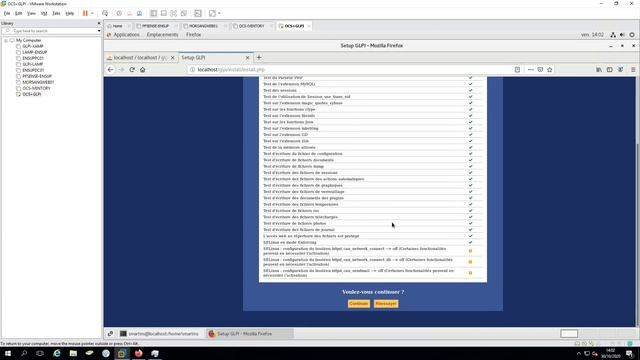
Task: Open the Tabs menu in VMware Workstation
Action: pyautogui.click(x=56, y=13)
